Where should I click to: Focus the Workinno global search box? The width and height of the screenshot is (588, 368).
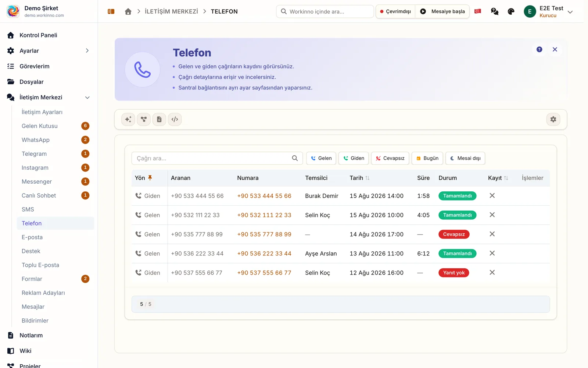pos(325,11)
